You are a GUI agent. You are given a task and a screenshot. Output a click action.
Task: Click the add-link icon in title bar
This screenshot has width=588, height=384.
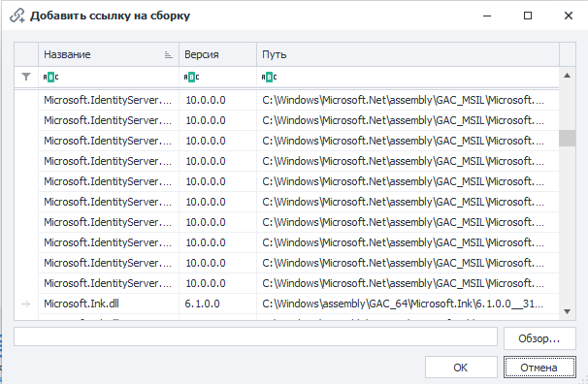pyautogui.click(x=17, y=16)
